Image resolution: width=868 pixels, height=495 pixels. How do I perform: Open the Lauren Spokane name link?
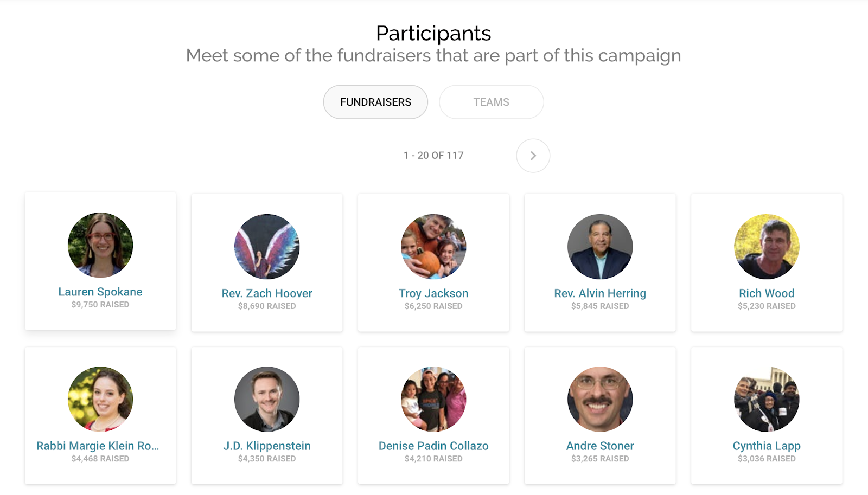[100, 292]
